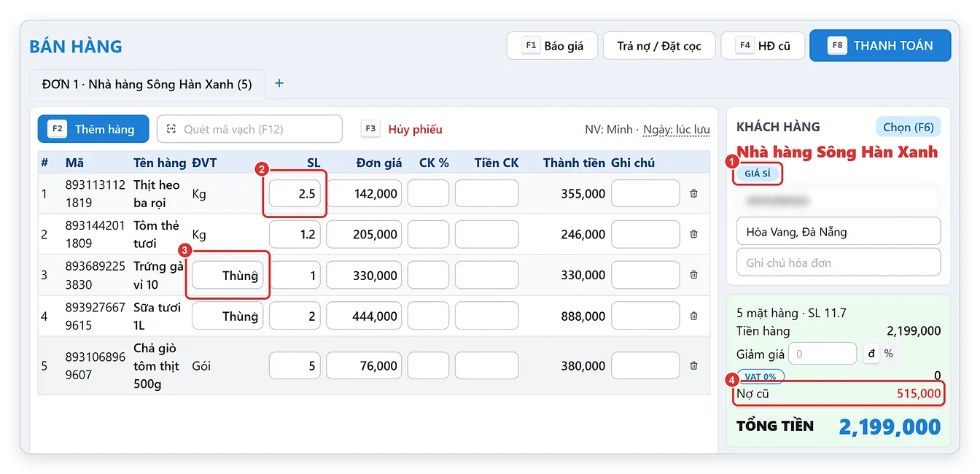
Task: Click the VAT 0% badge
Action: pyautogui.click(x=761, y=377)
